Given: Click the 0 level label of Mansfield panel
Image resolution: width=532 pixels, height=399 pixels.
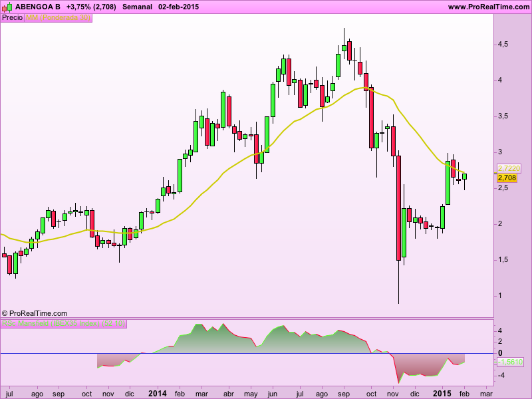Looking at the screenshot, I should [500, 353].
